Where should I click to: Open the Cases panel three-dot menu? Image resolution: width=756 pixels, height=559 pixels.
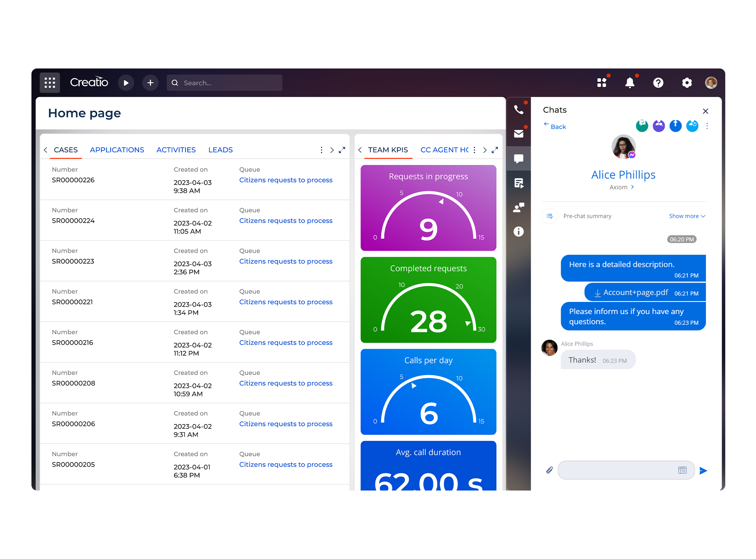[x=321, y=150]
